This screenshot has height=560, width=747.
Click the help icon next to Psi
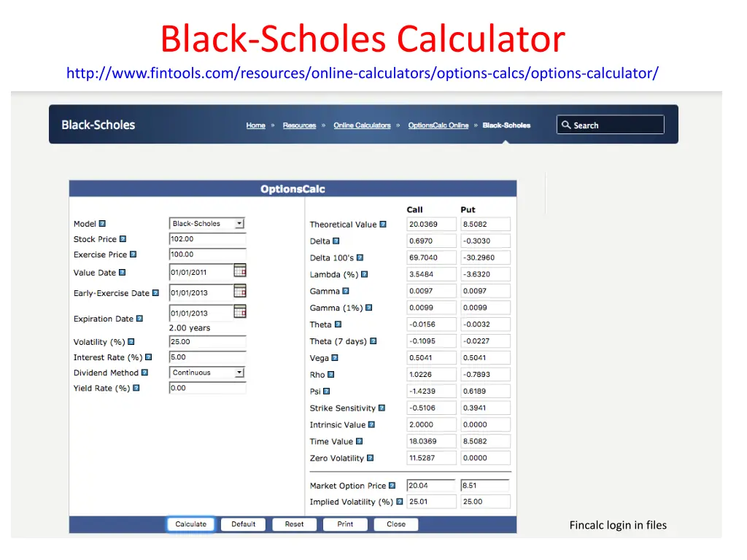click(x=327, y=392)
